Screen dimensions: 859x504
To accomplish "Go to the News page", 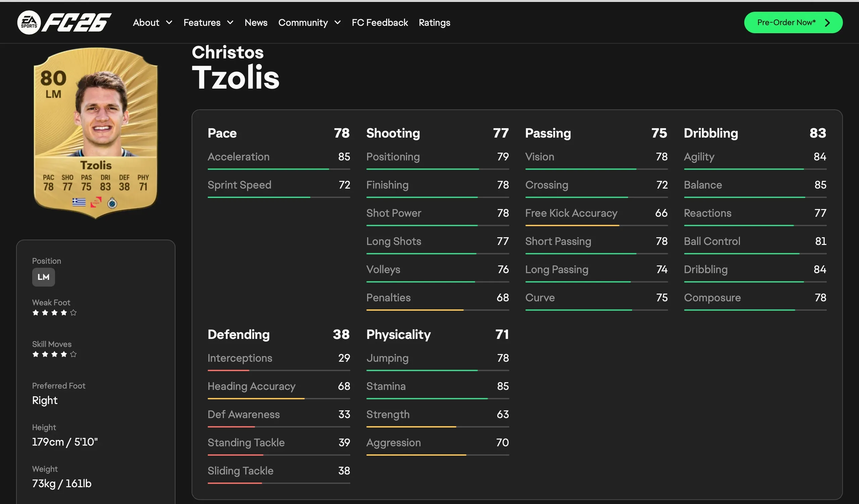I will point(256,22).
